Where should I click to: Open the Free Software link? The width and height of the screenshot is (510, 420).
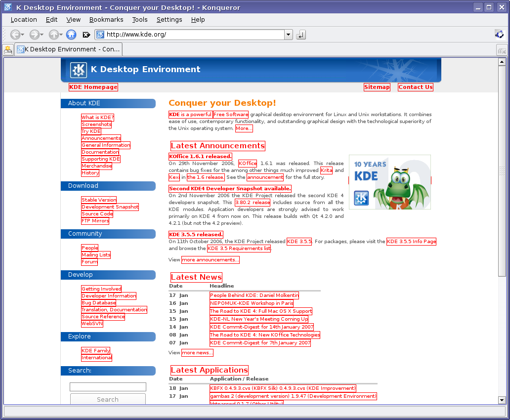coord(231,115)
